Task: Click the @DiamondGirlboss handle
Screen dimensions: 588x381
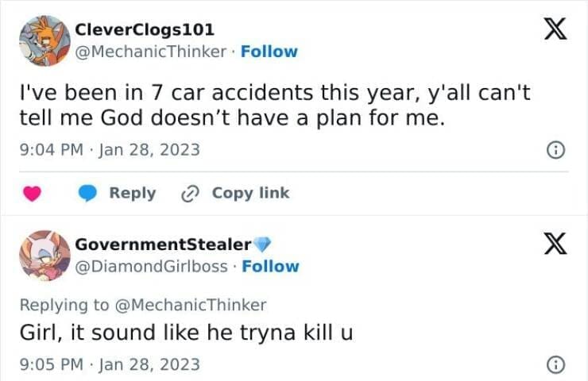Action: coord(151,267)
